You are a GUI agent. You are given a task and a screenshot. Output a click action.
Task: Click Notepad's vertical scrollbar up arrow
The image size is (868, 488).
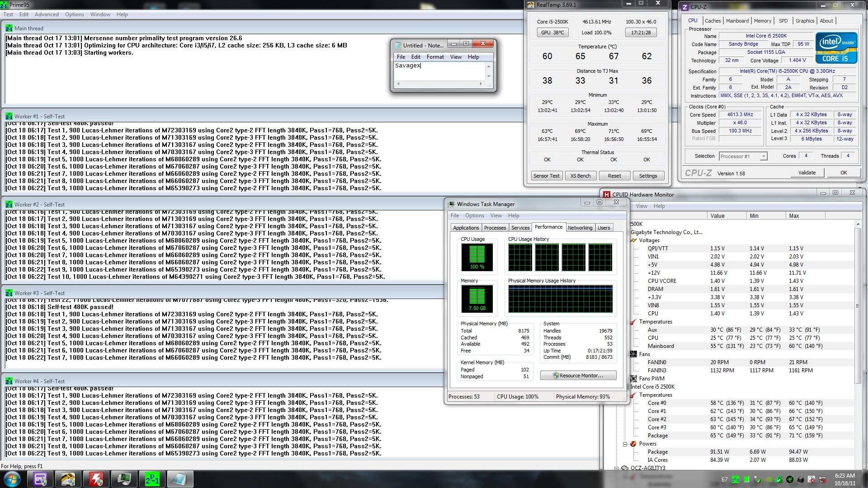489,66
